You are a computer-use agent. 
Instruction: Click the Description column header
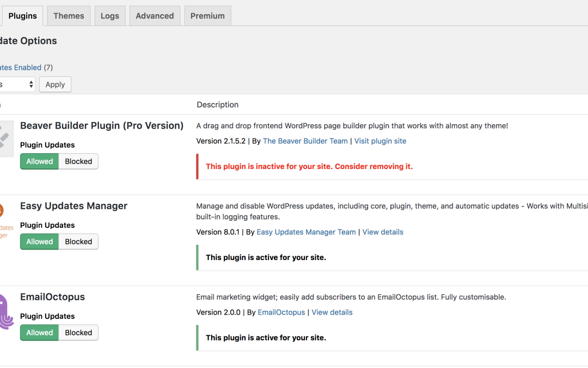[217, 105]
